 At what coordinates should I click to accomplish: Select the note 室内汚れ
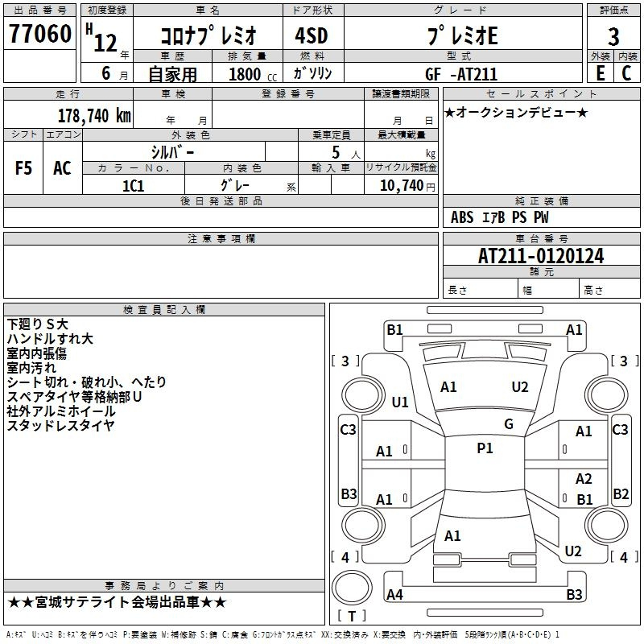(x=31, y=368)
